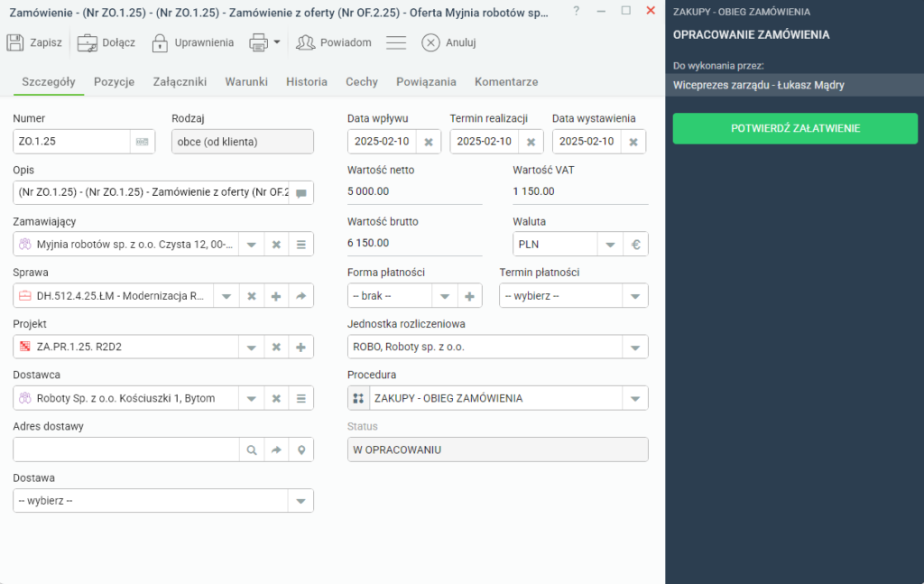
Task: Switch to the Pozycje tab
Action: (x=115, y=82)
